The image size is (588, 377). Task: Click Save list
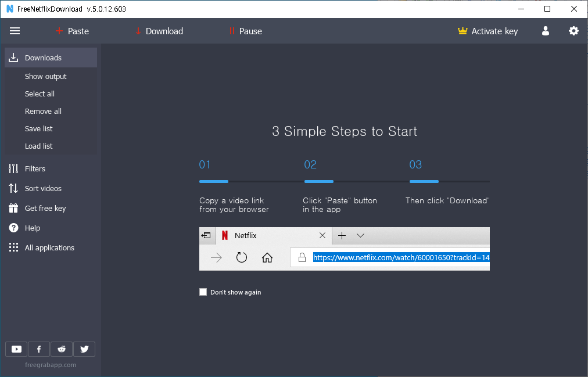38,128
